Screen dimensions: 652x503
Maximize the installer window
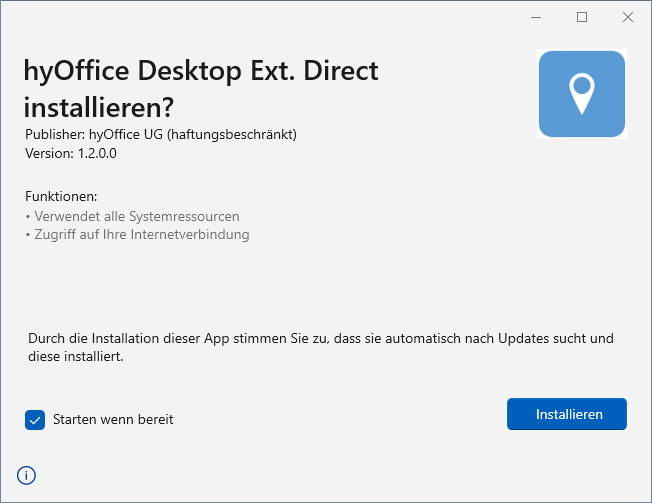click(x=581, y=17)
